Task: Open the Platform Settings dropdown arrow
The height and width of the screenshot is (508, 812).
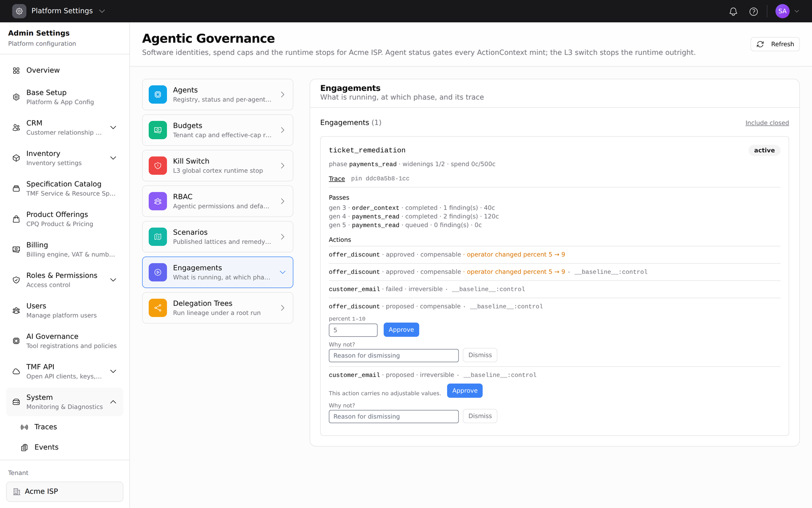Action: point(102,11)
